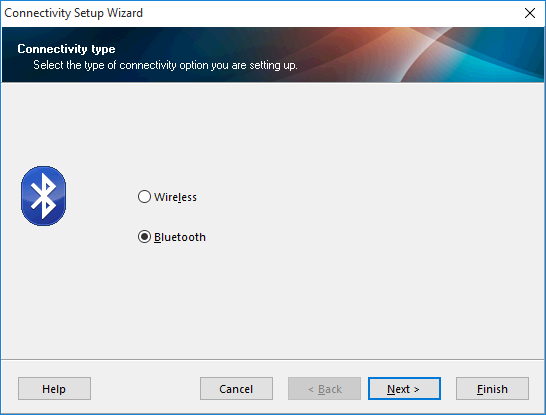This screenshot has height=415, width=546.
Task: Click empty title bar space beside the title
Action: click(x=331, y=13)
